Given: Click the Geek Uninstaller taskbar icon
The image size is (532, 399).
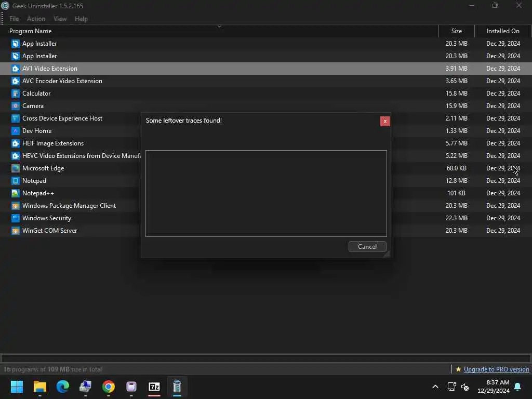Looking at the screenshot, I should pyautogui.click(x=177, y=387).
